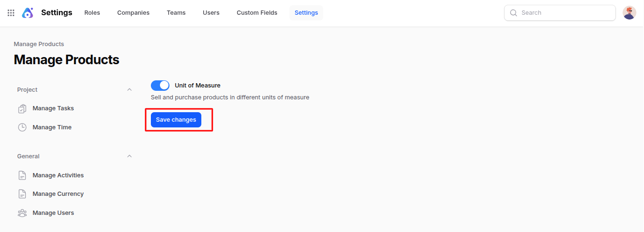This screenshot has width=644, height=232.
Task: Click the search magnifier icon
Action: coord(514,13)
